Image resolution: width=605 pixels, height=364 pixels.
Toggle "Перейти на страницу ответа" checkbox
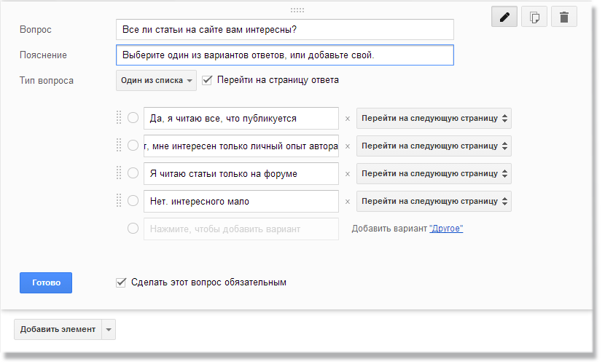[207, 80]
